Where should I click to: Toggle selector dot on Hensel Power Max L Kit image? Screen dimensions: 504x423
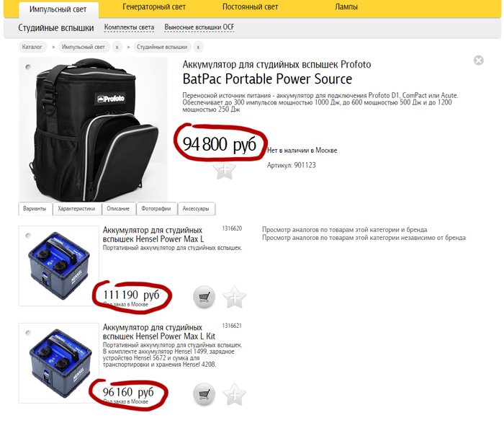(x=28, y=333)
